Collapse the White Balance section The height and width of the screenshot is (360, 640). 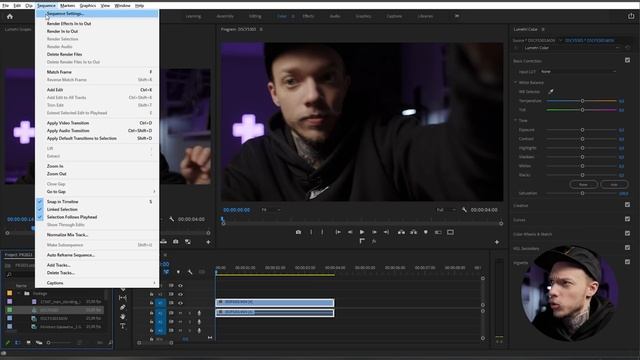[516, 82]
